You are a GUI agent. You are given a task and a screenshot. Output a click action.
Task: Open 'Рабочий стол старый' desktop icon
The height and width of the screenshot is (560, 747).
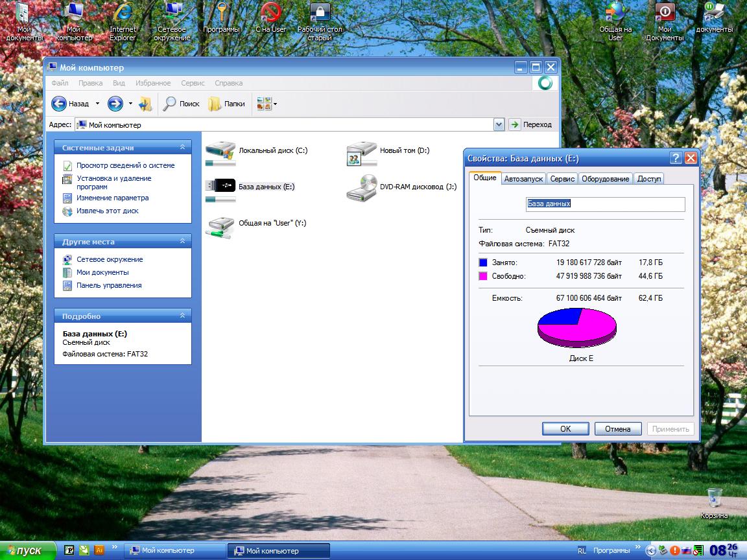(320, 21)
